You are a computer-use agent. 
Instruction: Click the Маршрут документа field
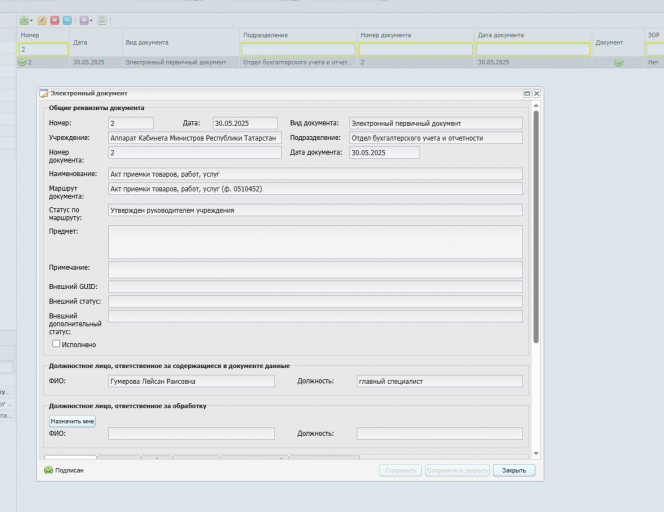tap(315, 189)
